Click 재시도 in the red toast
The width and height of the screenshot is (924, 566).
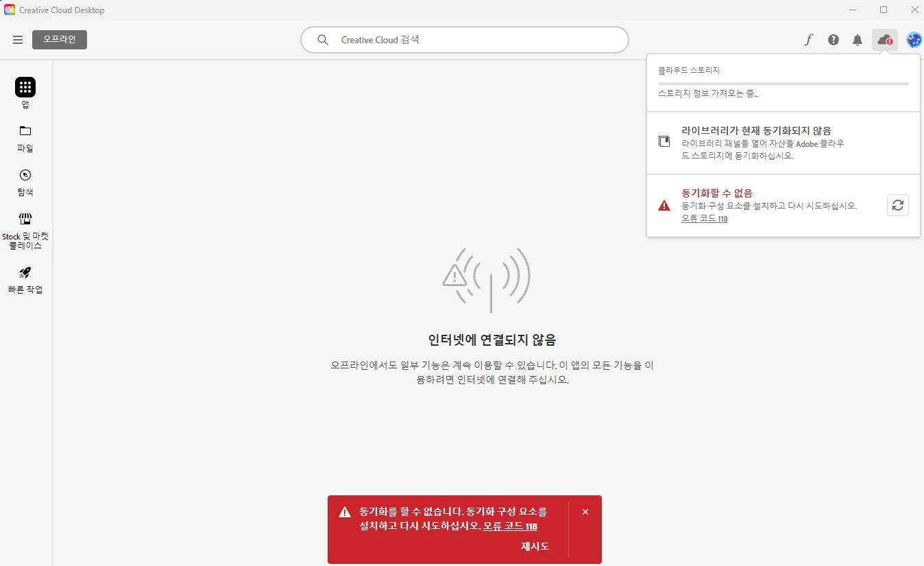(535, 546)
